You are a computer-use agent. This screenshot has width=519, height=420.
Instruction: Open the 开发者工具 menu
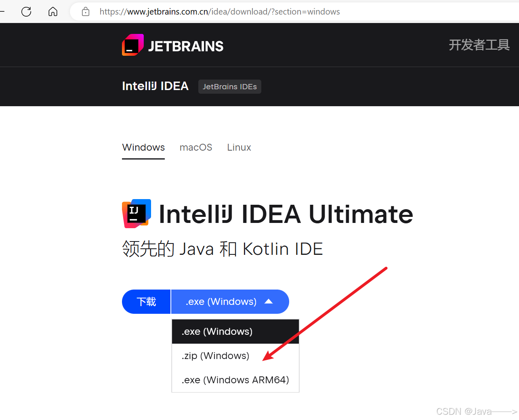(x=479, y=45)
